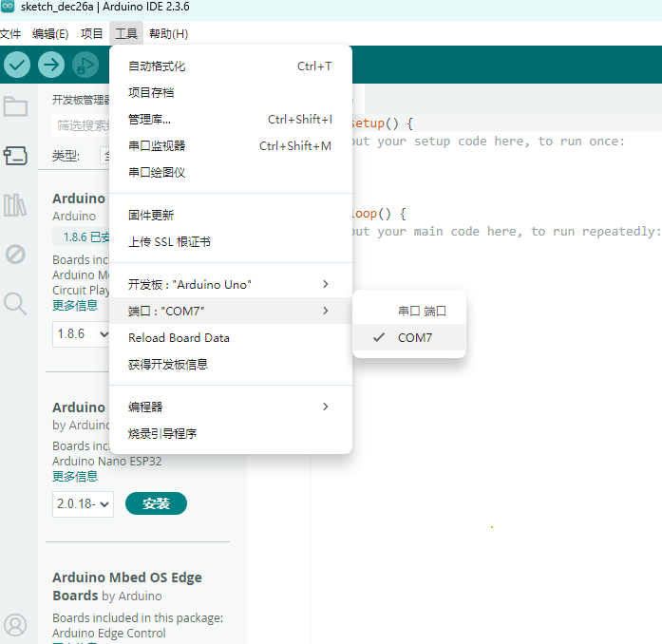Open 更多信息 link under Circuit Play
This screenshot has height=644, width=662.
pyautogui.click(x=75, y=305)
